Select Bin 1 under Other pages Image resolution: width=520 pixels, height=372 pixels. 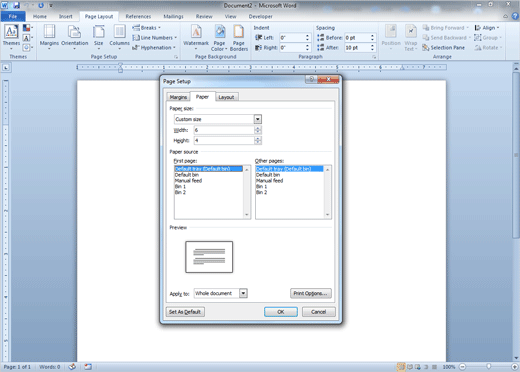tap(261, 187)
